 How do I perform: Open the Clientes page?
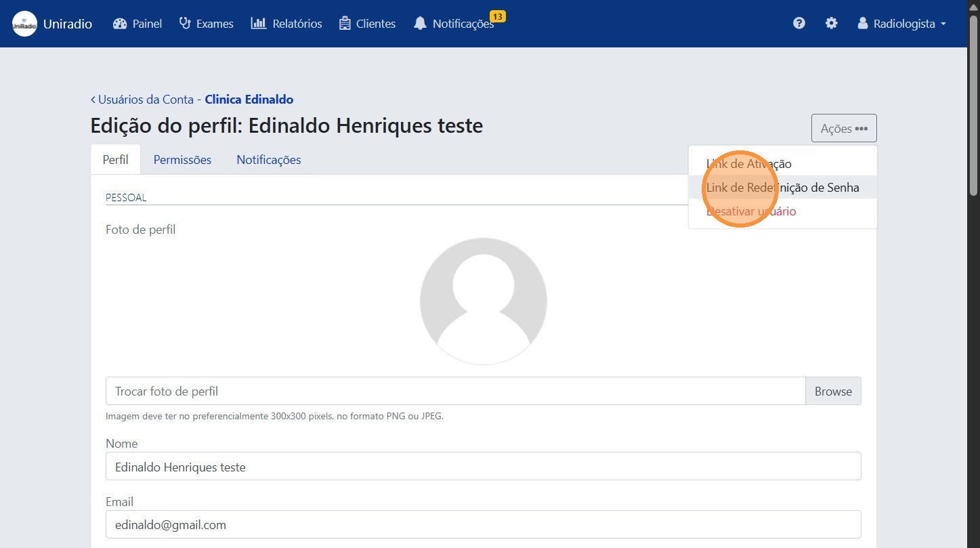click(367, 24)
